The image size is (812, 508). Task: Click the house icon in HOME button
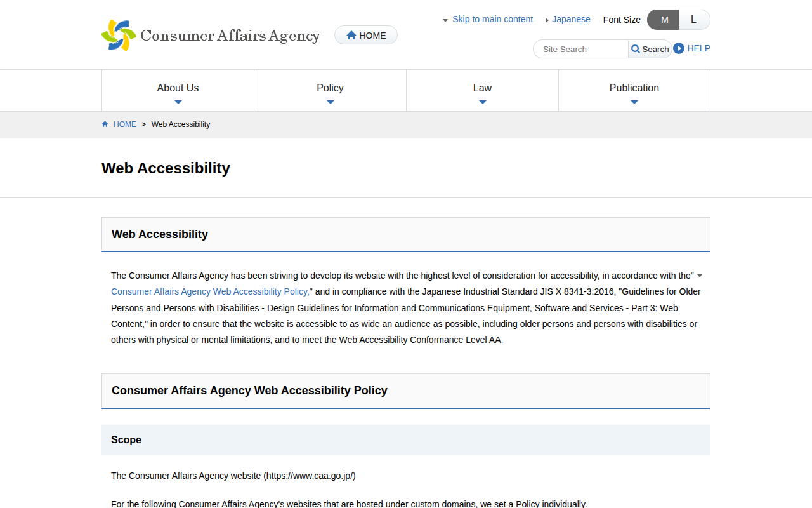pos(351,36)
